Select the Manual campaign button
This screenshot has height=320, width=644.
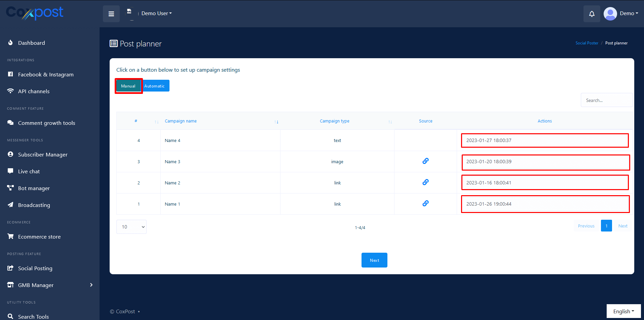pos(128,86)
